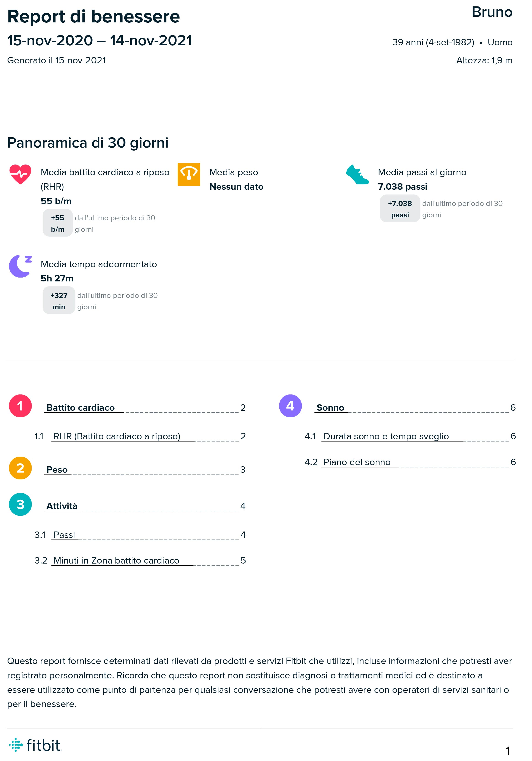Click the purple circle numbered 4
Screen dimensions: 532x761
[290, 406]
